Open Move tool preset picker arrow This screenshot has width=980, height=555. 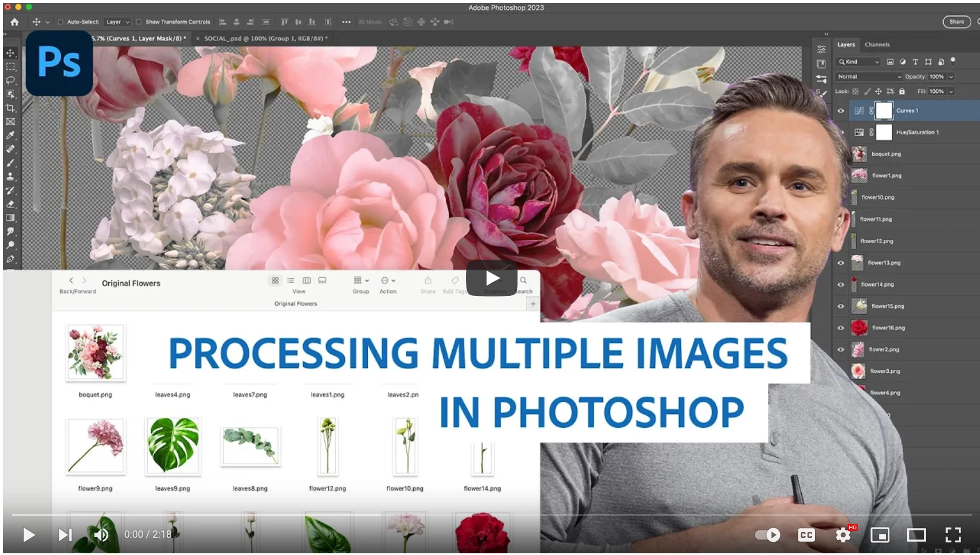(x=48, y=22)
